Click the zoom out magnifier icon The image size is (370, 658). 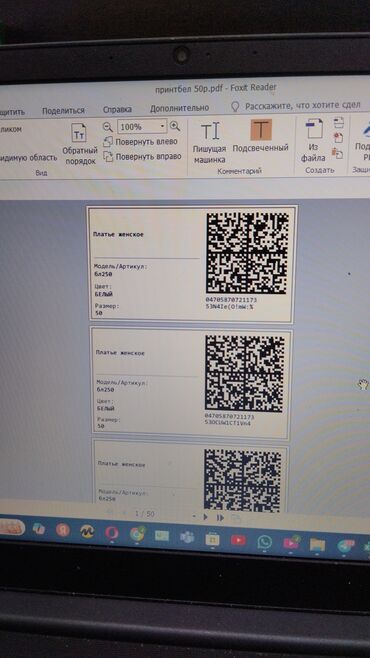(108, 127)
